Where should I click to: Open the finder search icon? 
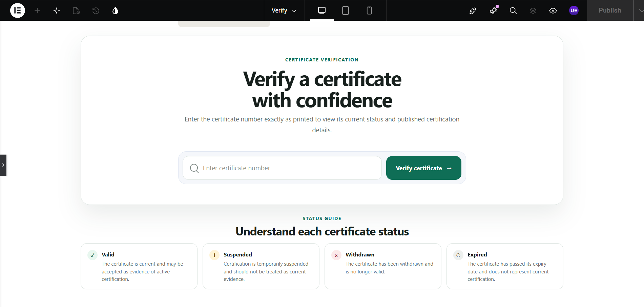click(x=513, y=11)
